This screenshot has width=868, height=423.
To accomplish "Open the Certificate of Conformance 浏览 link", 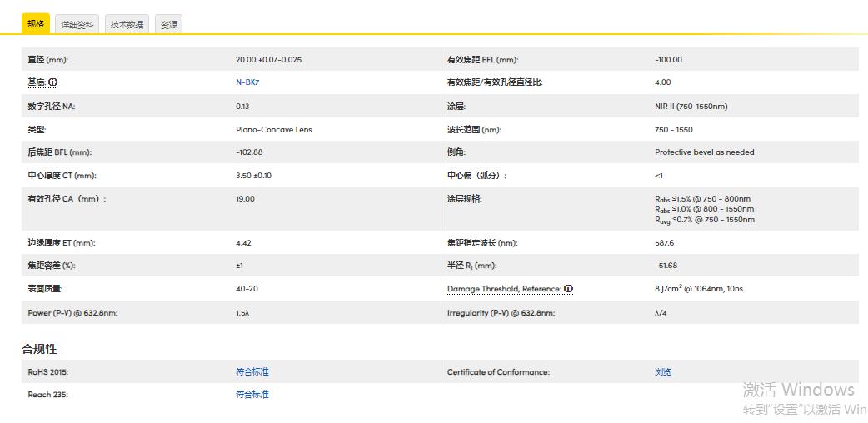I will (662, 371).
